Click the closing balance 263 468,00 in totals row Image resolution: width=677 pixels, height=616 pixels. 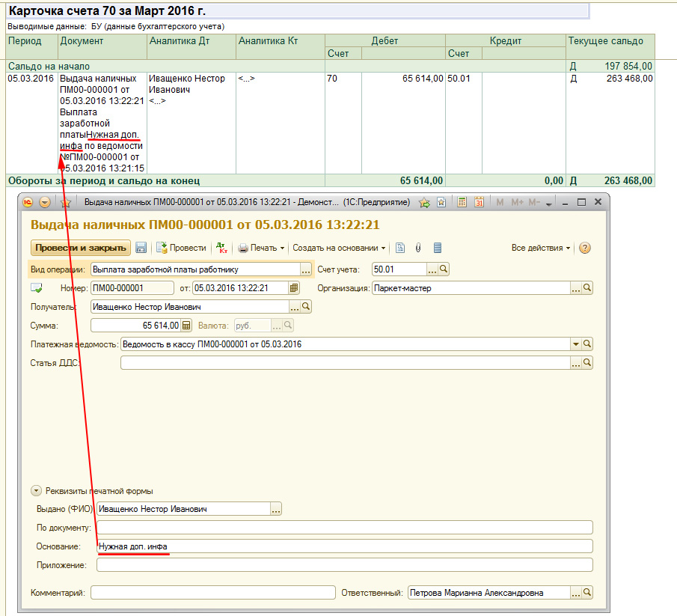coord(628,180)
